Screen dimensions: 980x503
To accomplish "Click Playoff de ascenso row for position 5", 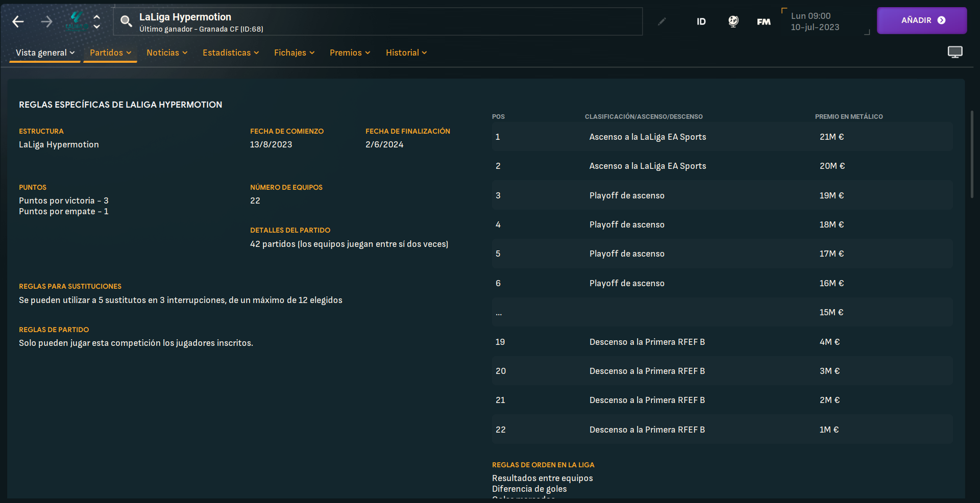I will tap(722, 254).
